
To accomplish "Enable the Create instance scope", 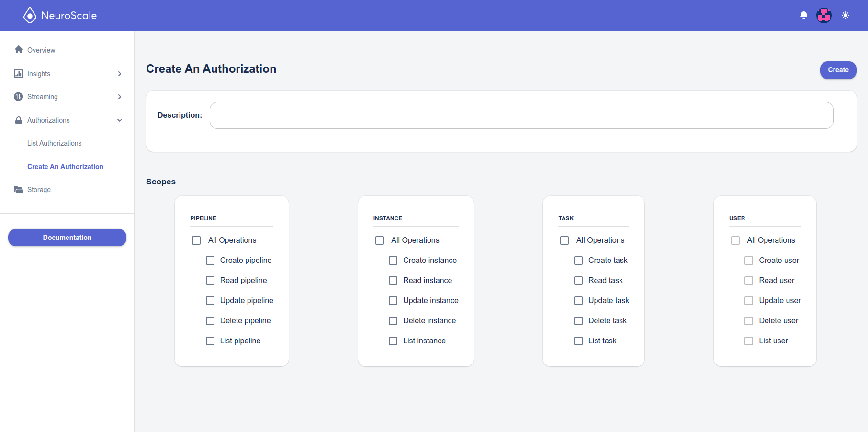I will (393, 261).
